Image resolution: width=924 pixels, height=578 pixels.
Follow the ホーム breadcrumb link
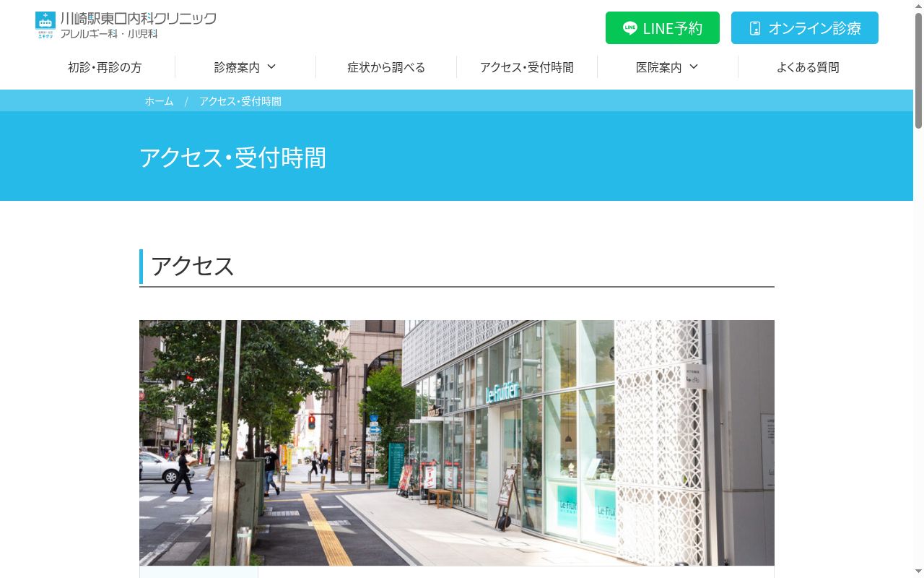159,101
